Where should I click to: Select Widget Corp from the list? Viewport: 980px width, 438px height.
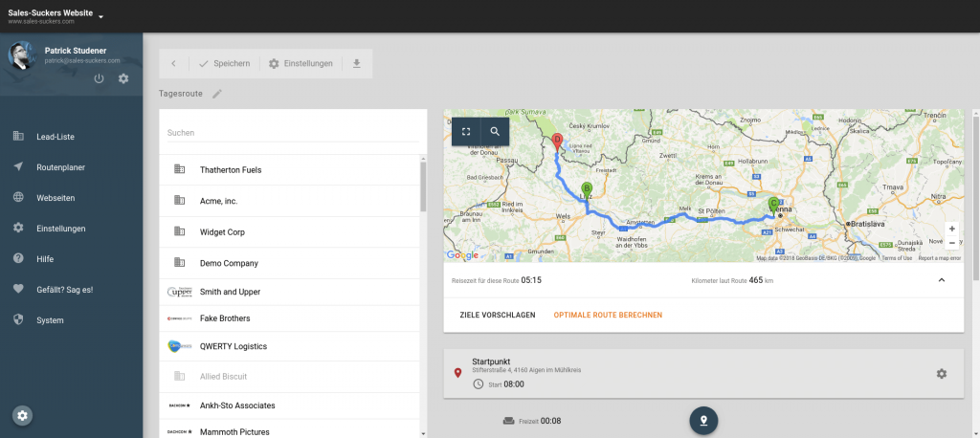tap(290, 231)
